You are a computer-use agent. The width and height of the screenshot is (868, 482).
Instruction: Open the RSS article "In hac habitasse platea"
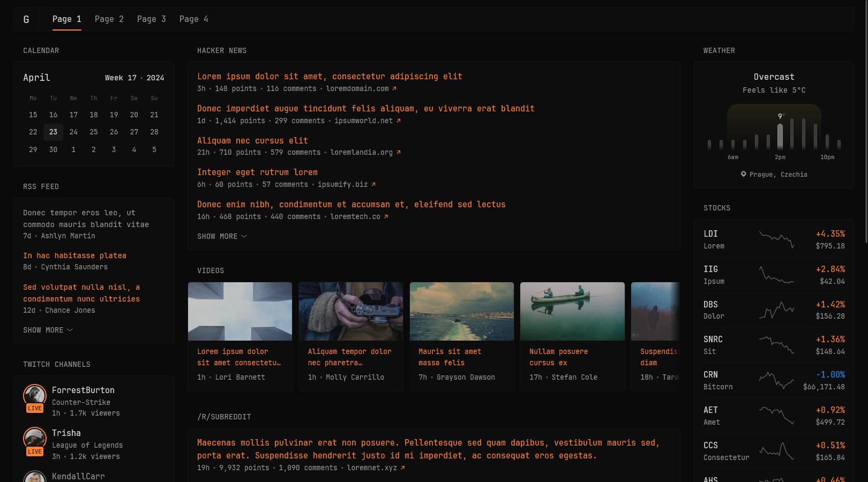74,255
